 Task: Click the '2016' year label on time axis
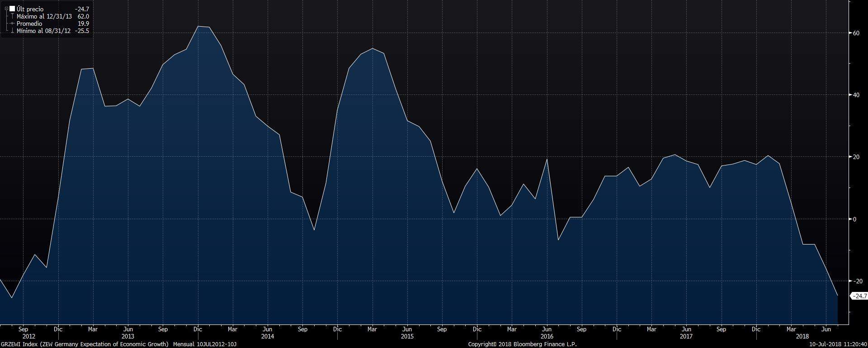tap(547, 336)
